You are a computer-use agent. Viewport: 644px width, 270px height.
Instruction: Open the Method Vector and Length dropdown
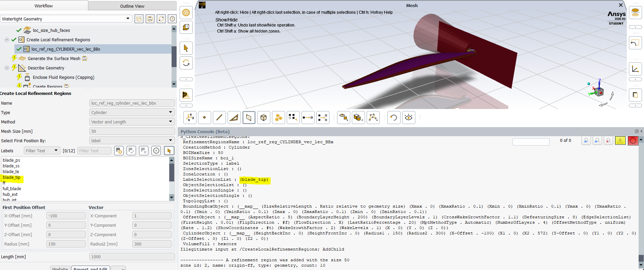132,122
